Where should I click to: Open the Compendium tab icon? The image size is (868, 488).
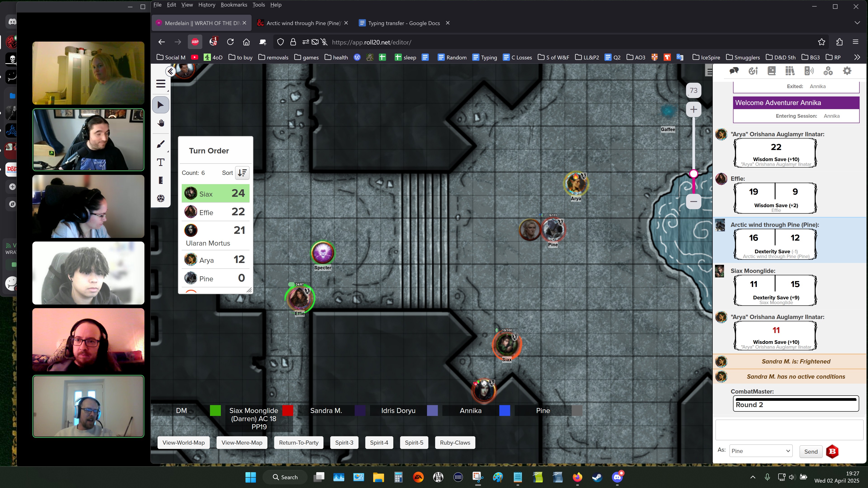[790, 71]
